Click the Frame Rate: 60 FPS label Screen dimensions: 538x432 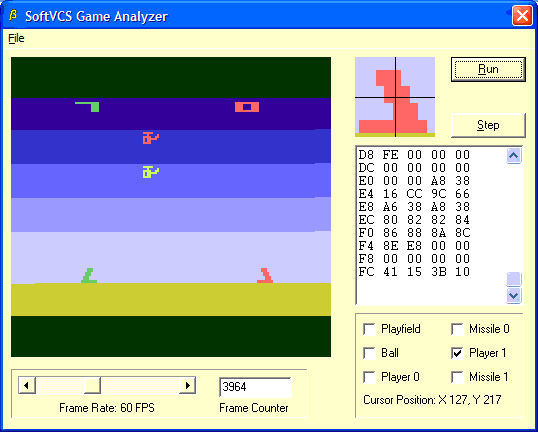[x=107, y=408]
